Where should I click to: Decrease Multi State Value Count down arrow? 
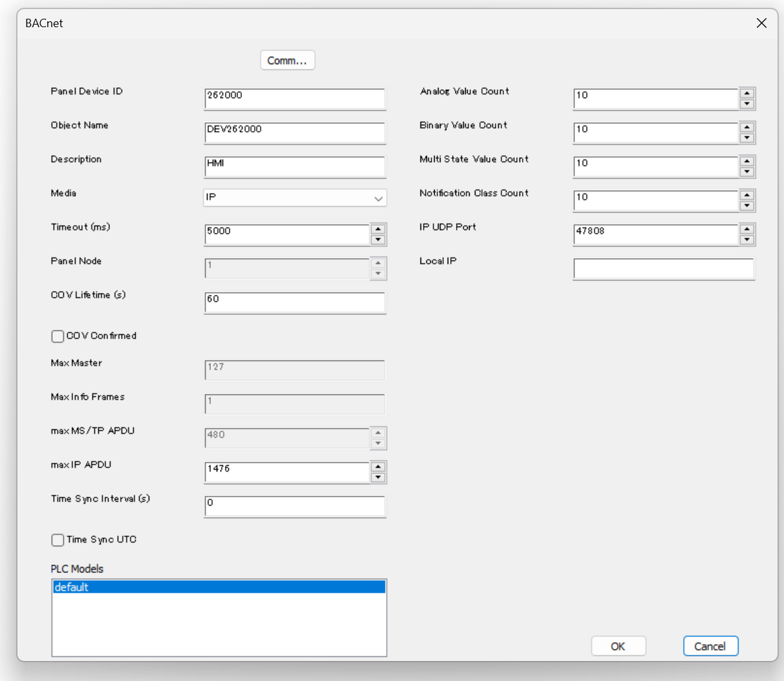point(747,172)
